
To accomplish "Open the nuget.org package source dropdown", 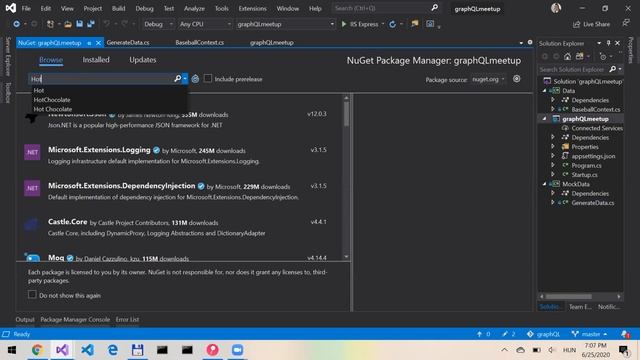I will pos(488,79).
